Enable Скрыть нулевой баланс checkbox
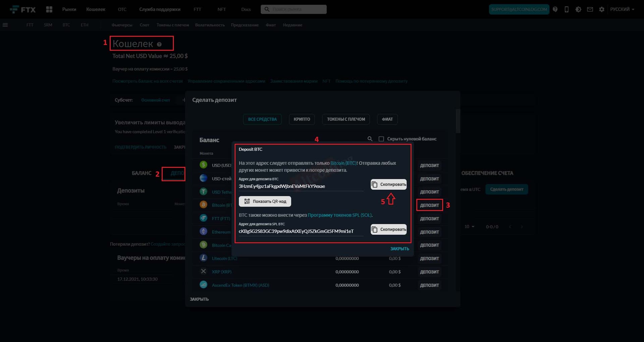Viewport: 644px width, 342px height. [381, 139]
